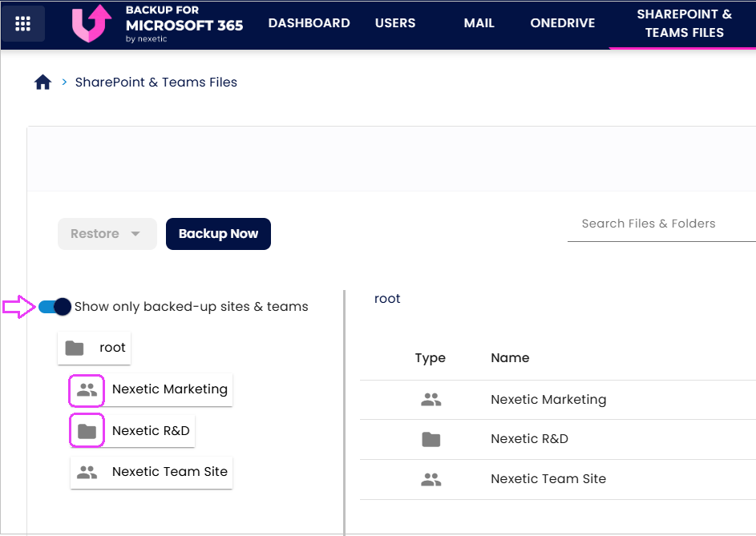Viewport: 756px width, 536px height.
Task: Select Nexetic R&D label in the tree
Action: pyautogui.click(x=151, y=431)
